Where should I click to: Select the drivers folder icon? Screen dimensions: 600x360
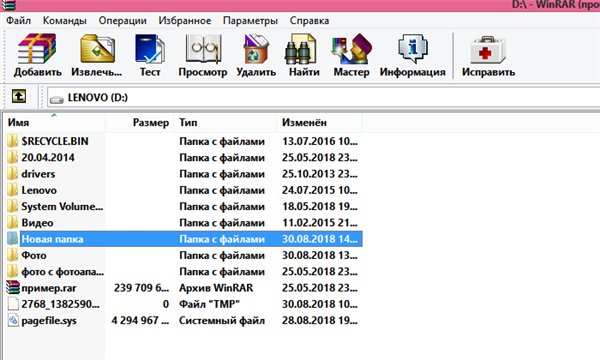(12, 174)
